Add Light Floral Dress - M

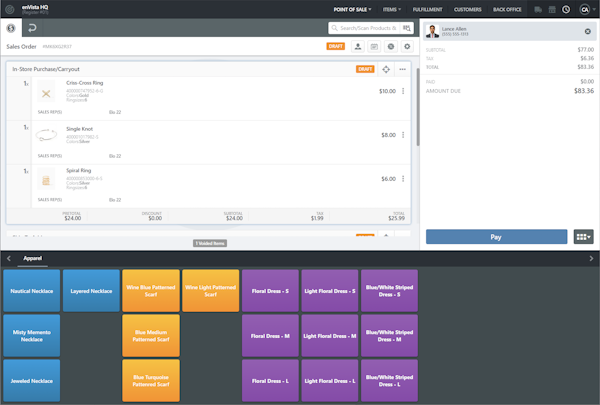330,336
